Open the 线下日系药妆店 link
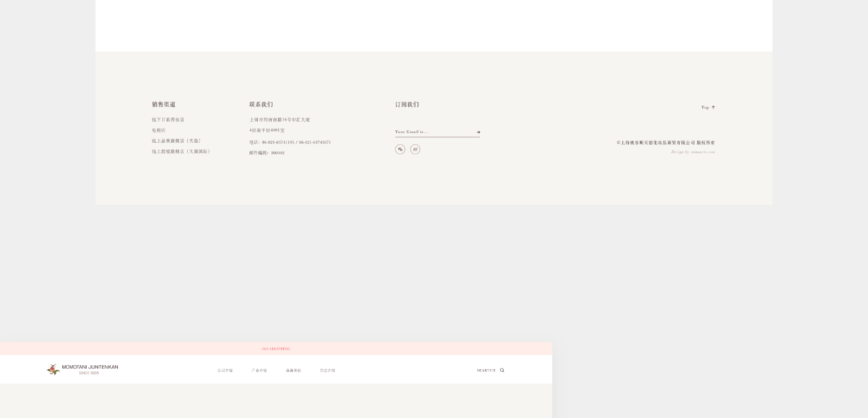868x418 pixels. (168, 119)
